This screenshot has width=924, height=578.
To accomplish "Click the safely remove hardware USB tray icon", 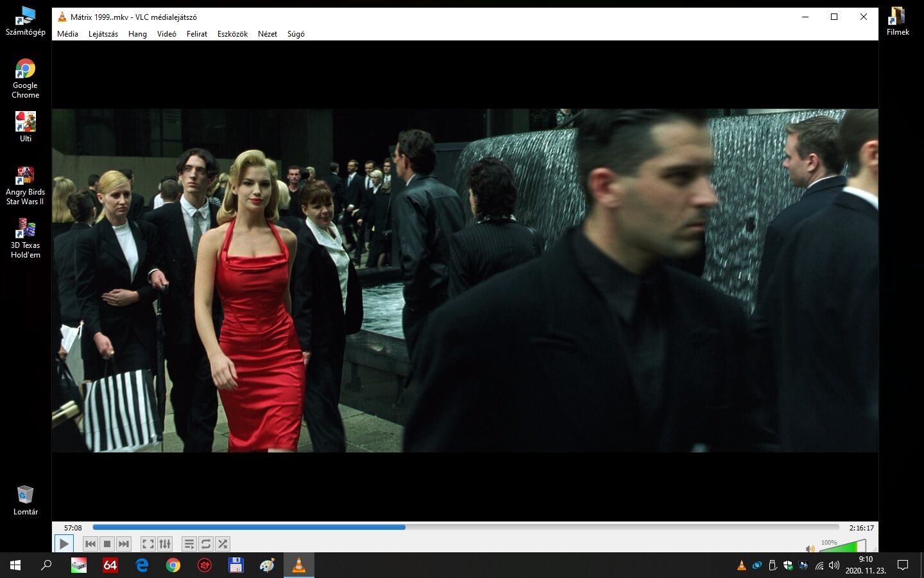I will point(773,565).
